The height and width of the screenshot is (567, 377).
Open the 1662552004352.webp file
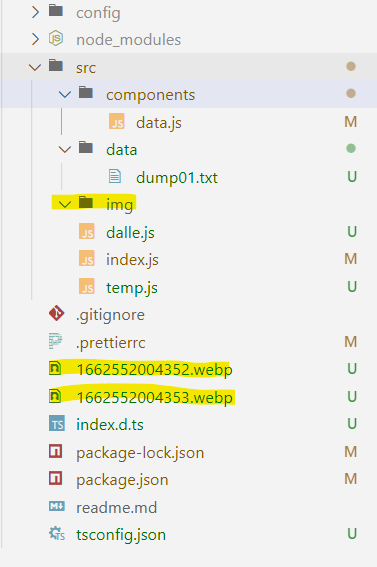[154, 370]
